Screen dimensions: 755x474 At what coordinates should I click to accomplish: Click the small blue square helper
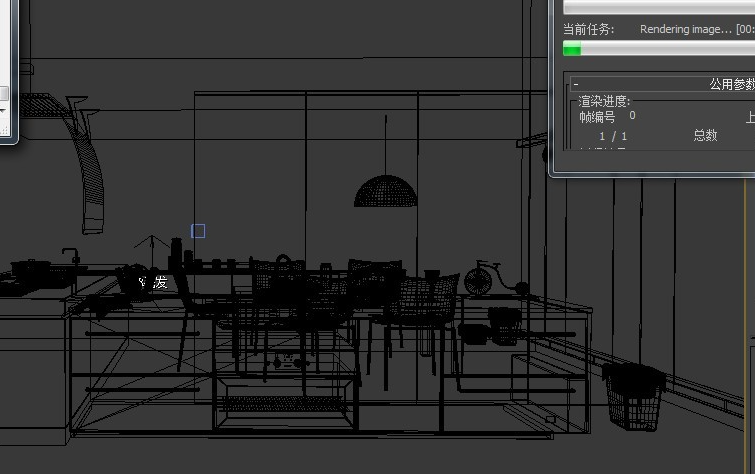[198, 231]
